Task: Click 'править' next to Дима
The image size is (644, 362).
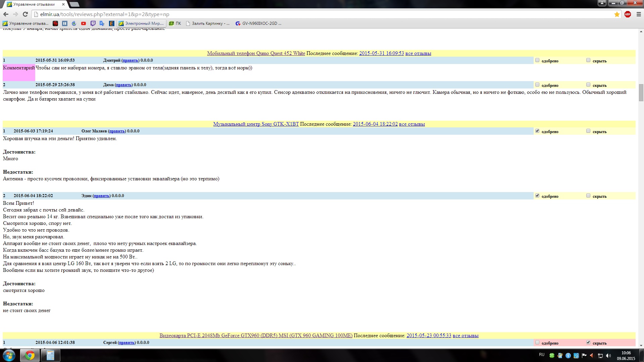Action: pos(123,85)
